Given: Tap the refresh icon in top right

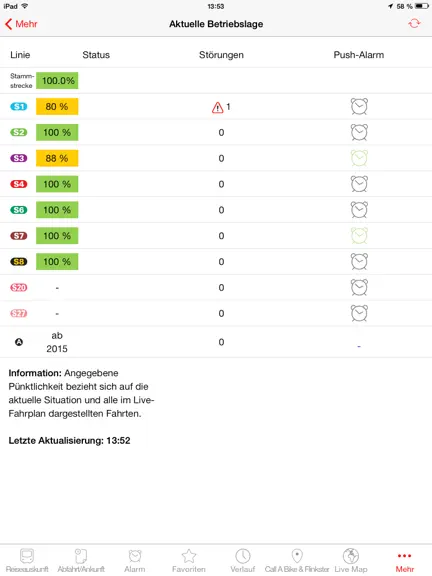Looking at the screenshot, I should [x=414, y=24].
